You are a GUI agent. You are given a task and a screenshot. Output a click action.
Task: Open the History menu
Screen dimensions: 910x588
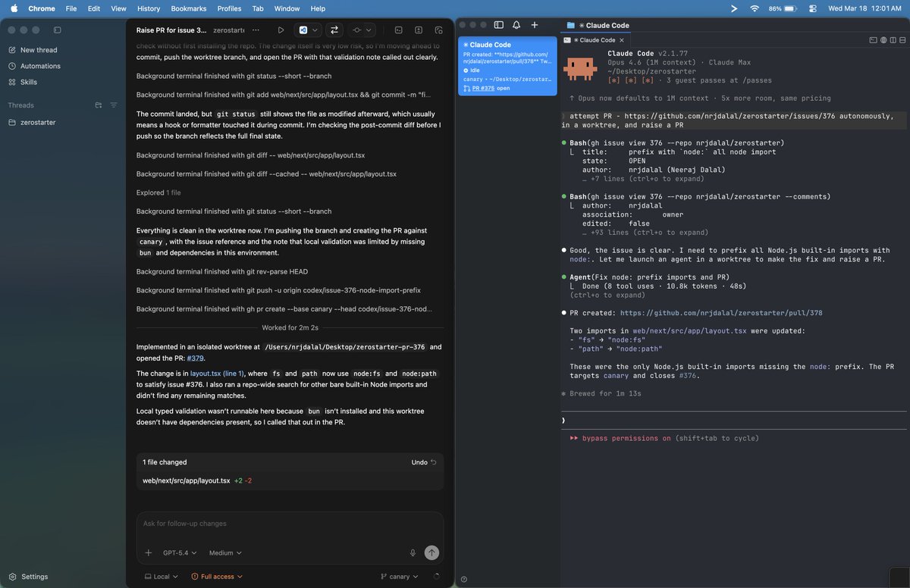pyautogui.click(x=149, y=8)
